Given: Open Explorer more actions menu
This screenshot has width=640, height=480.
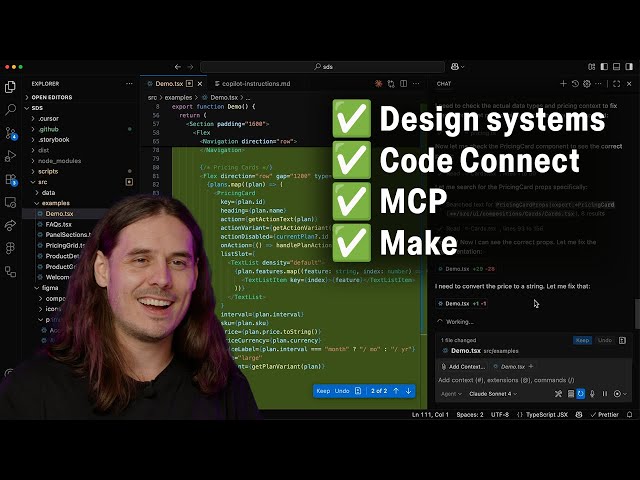Looking at the screenshot, I should [x=129, y=84].
